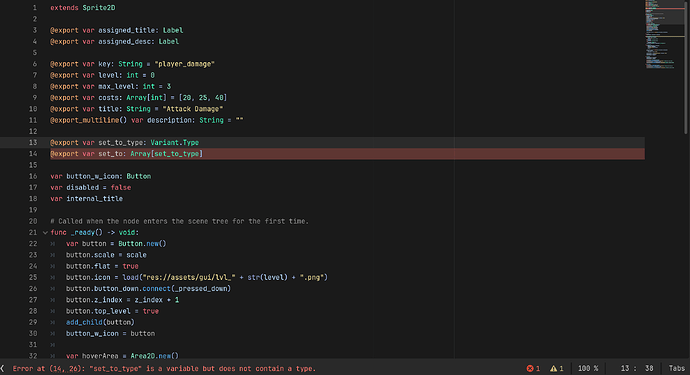Click 'button_w_icon = button' on line 30
The width and height of the screenshot is (690, 375).
pyautogui.click(x=110, y=334)
